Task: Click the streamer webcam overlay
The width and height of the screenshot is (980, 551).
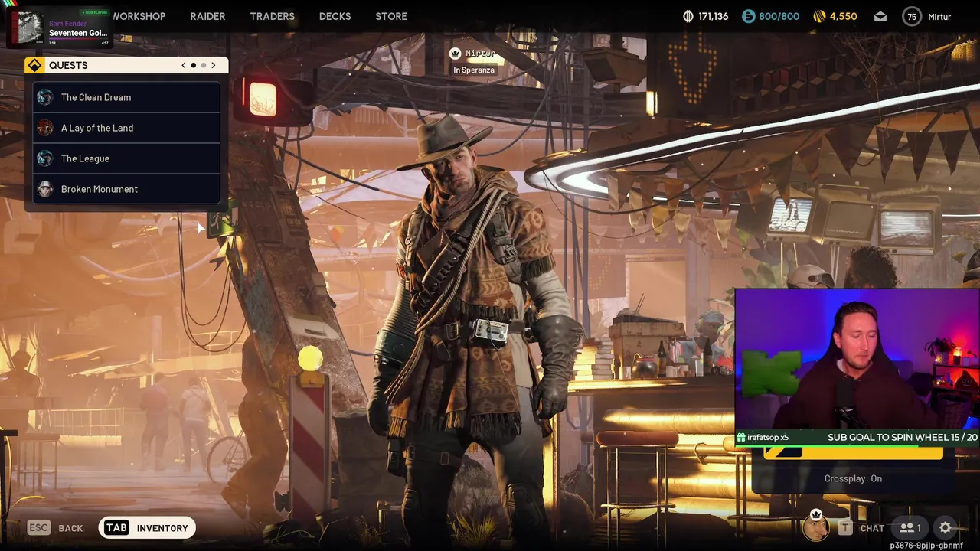Action: pyautogui.click(x=857, y=360)
